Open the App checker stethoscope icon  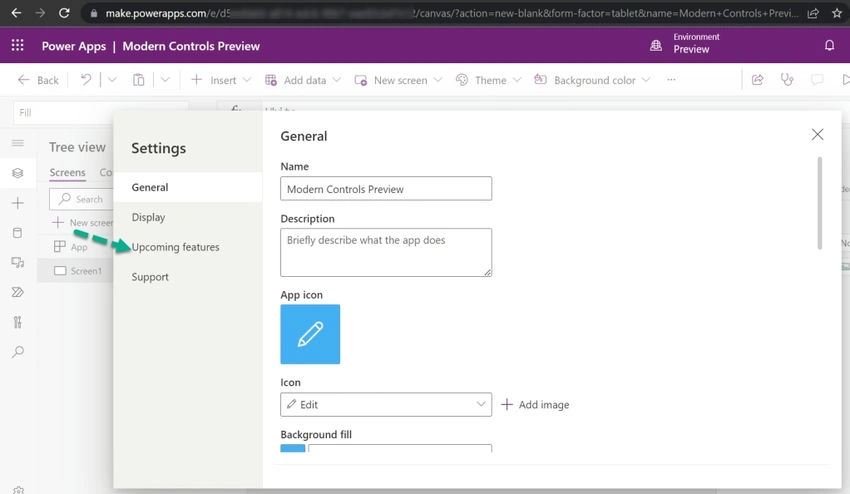click(x=787, y=80)
